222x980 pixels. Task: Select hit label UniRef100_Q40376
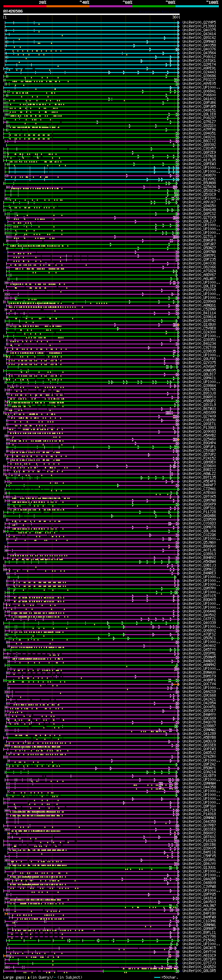click(199, 49)
